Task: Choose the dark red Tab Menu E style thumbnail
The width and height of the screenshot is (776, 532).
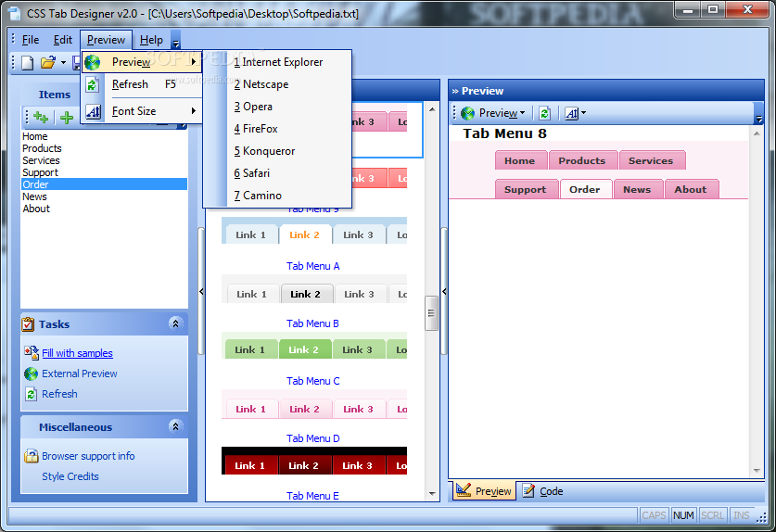Action: [x=314, y=461]
